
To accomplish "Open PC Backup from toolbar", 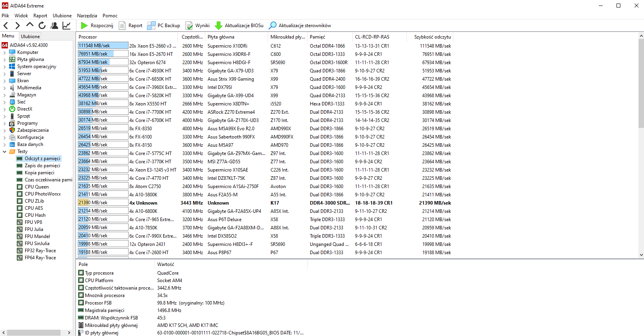I will (164, 26).
